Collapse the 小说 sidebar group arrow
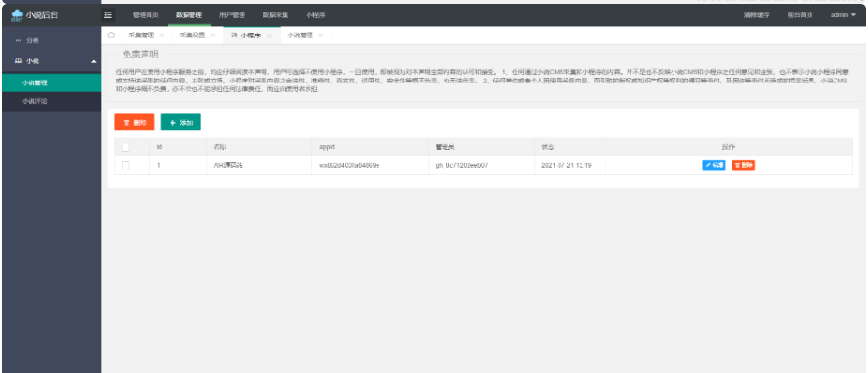This screenshot has height=373, width=868. (94, 61)
